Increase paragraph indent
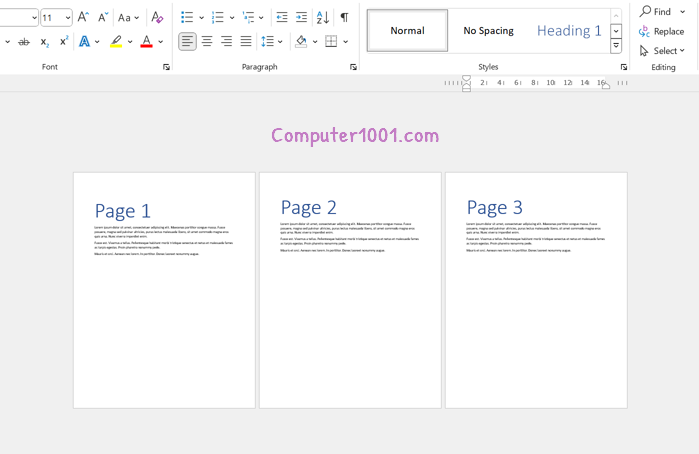699x454 pixels. [301, 17]
